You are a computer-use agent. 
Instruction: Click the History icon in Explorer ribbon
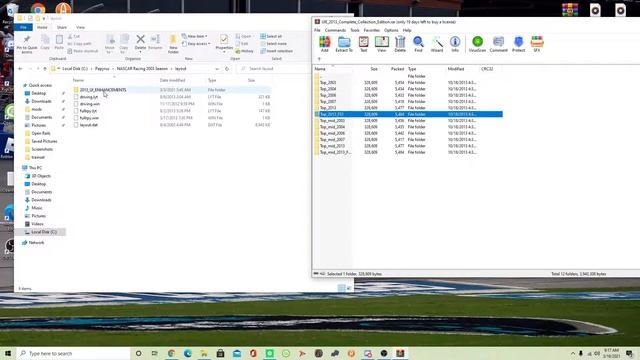[x=244, y=51]
